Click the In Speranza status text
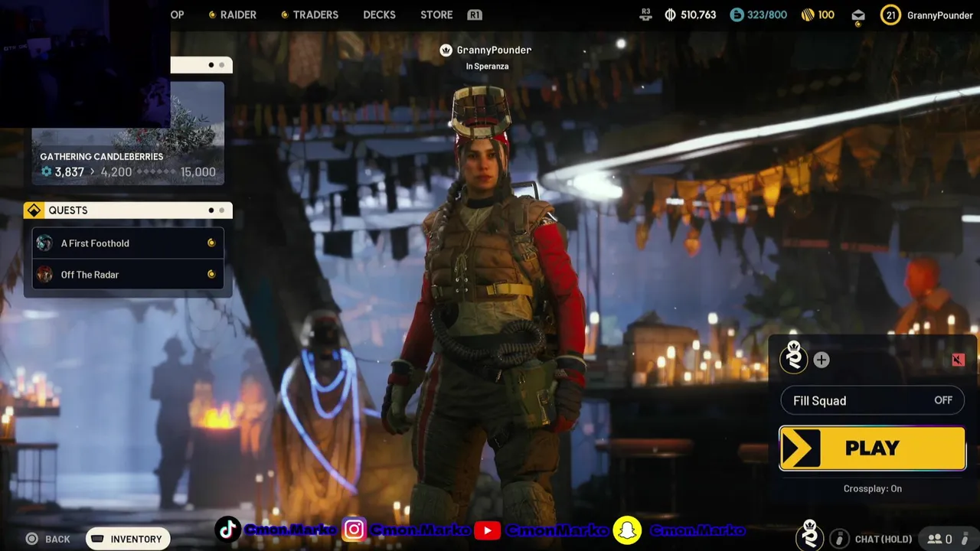Image resolution: width=980 pixels, height=551 pixels. (x=487, y=66)
